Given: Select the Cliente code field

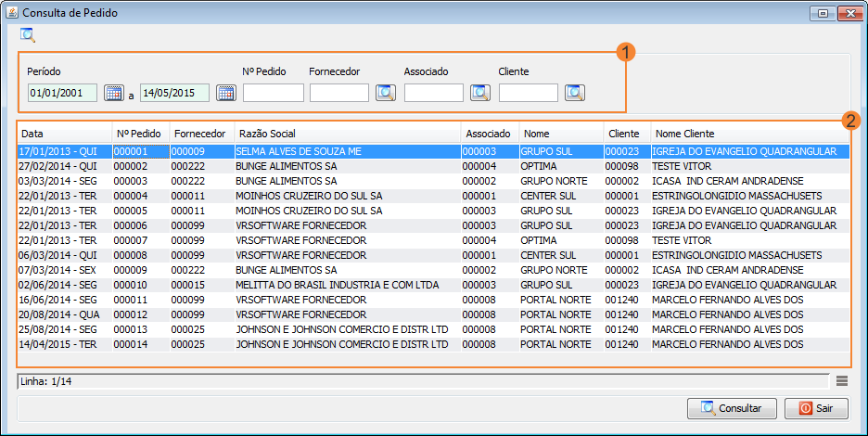Looking at the screenshot, I should pyautogui.click(x=528, y=93).
